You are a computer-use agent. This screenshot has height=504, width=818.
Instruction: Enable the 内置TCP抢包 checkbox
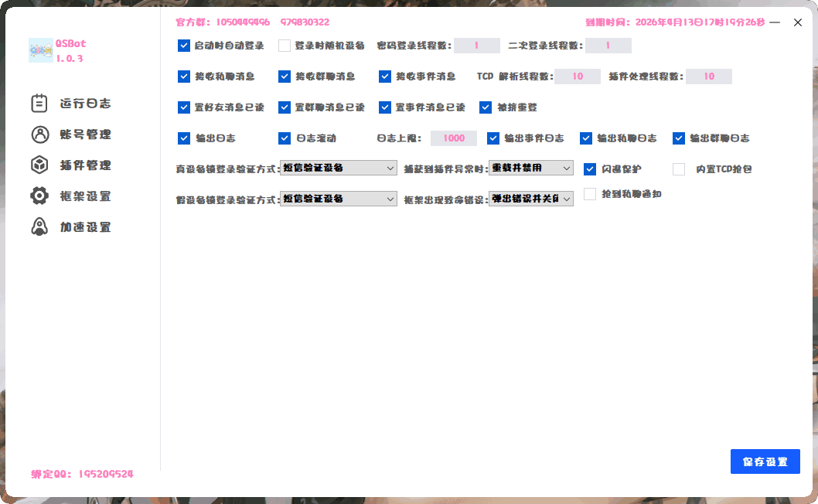click(x=679, y=169)
